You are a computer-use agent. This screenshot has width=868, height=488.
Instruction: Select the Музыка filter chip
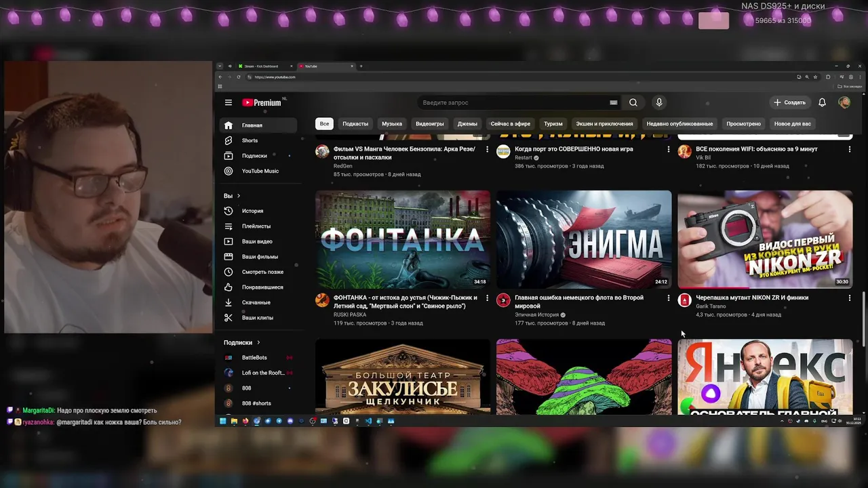(392, 123)
